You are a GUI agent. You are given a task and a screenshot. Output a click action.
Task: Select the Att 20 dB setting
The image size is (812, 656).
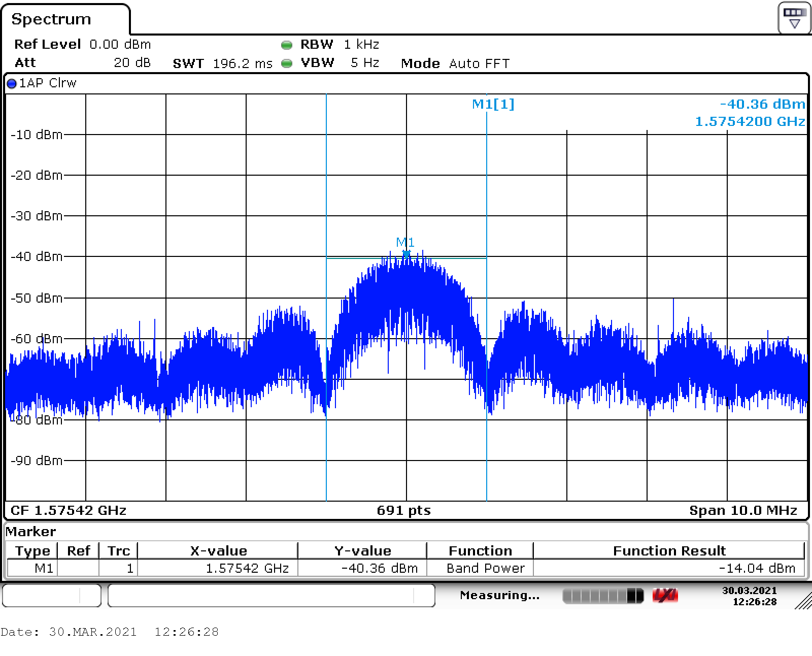[132, 63]
